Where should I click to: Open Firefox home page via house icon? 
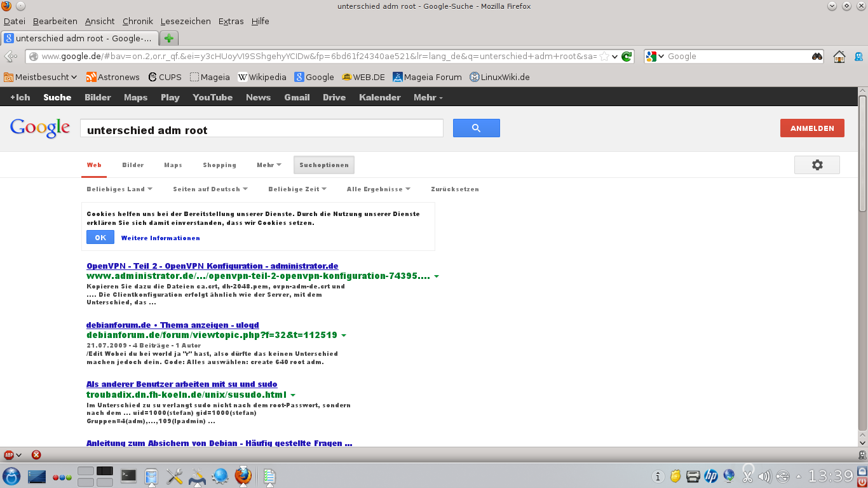pos(839,57)
